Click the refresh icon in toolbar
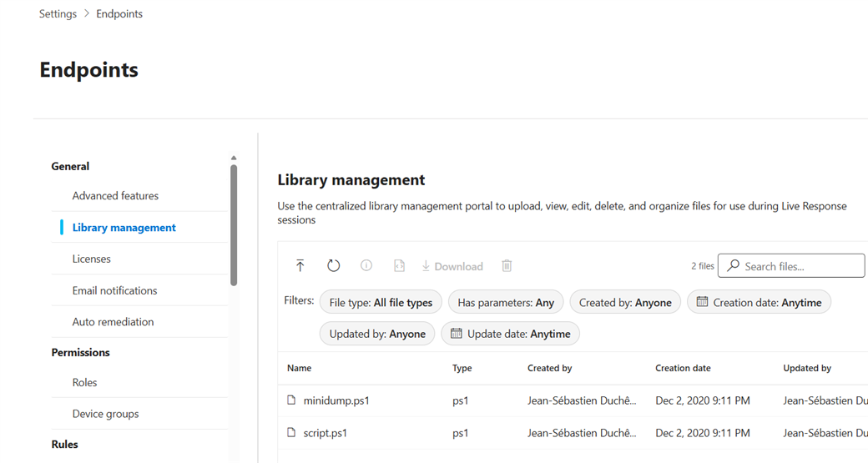This screenshot has height=463, width=868. pos(333,266)
